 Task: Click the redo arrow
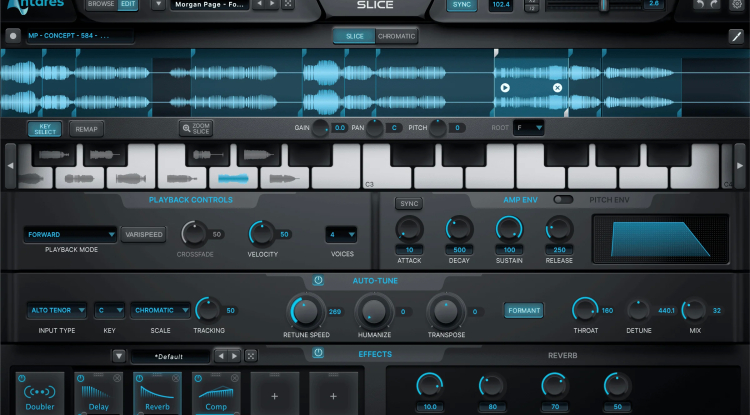pyautogui.click(x=714, y=4)
